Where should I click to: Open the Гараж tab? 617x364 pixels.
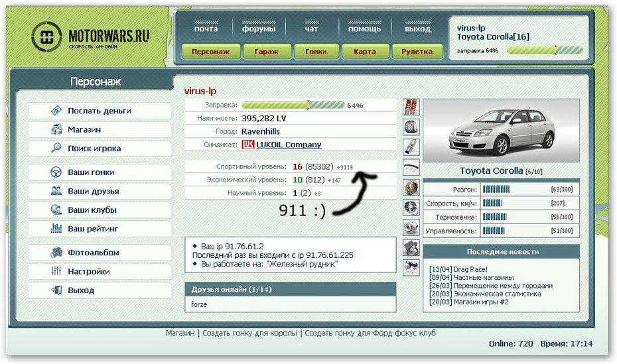point(267,52)
